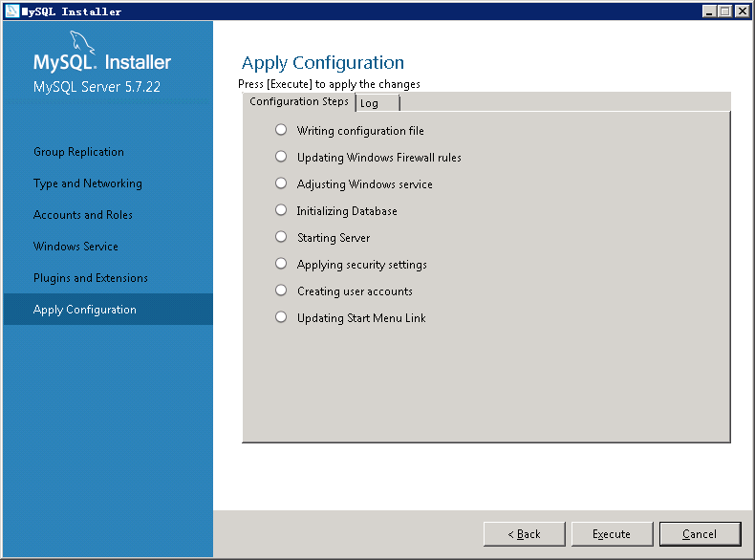Click 'Updating Start Menu Link' text

[361, 318]
